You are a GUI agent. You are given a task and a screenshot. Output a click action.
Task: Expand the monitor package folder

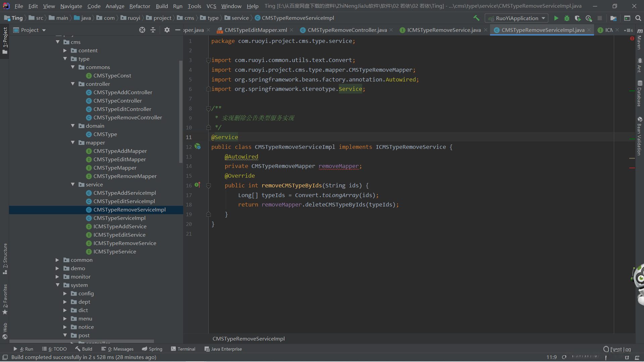pos(57,277)
